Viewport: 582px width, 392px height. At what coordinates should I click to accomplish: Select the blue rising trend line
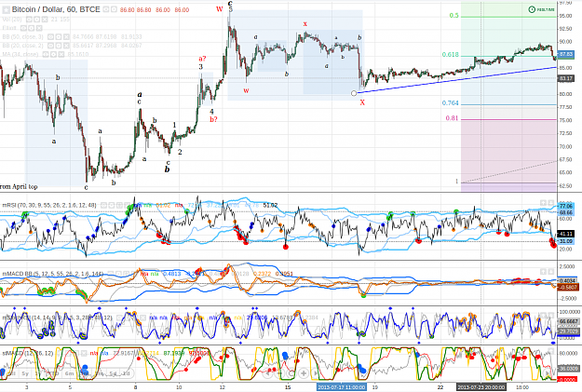456,80
